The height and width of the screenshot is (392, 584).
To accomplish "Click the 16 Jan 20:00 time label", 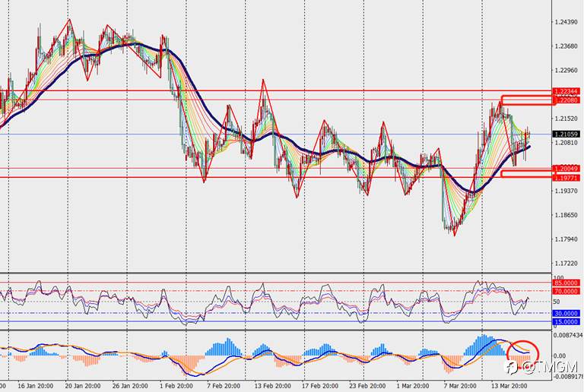I will [x=36, y=386].
